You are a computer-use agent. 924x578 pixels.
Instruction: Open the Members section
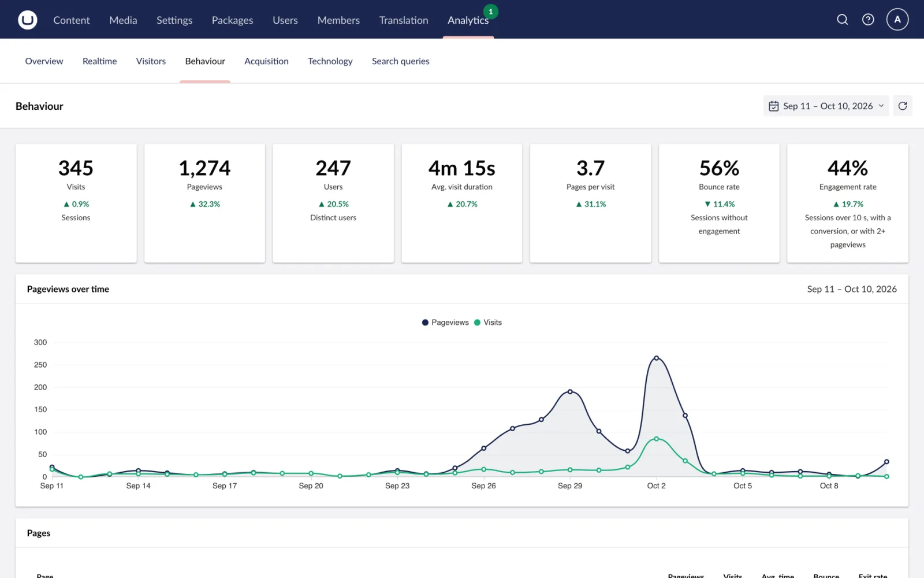pyautogui.click(x=338, y=20)
